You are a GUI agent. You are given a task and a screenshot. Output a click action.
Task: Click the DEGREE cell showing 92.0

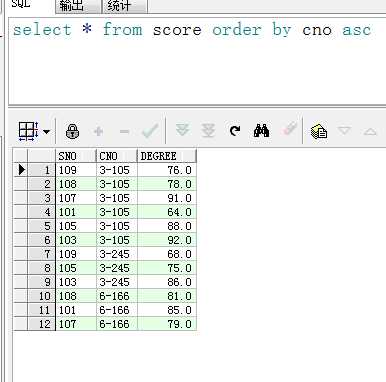(167, 240)
